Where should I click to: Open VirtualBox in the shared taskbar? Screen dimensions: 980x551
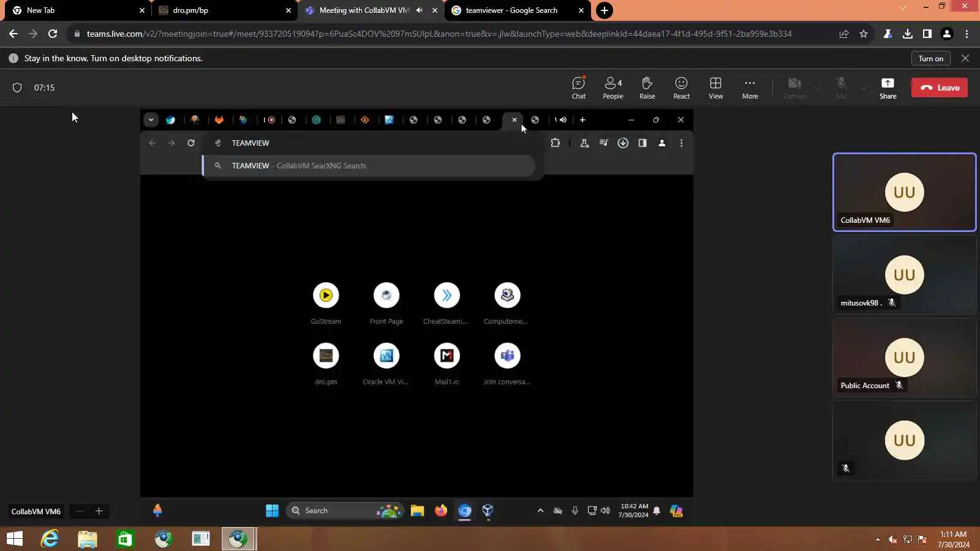(x=488, y=511)
